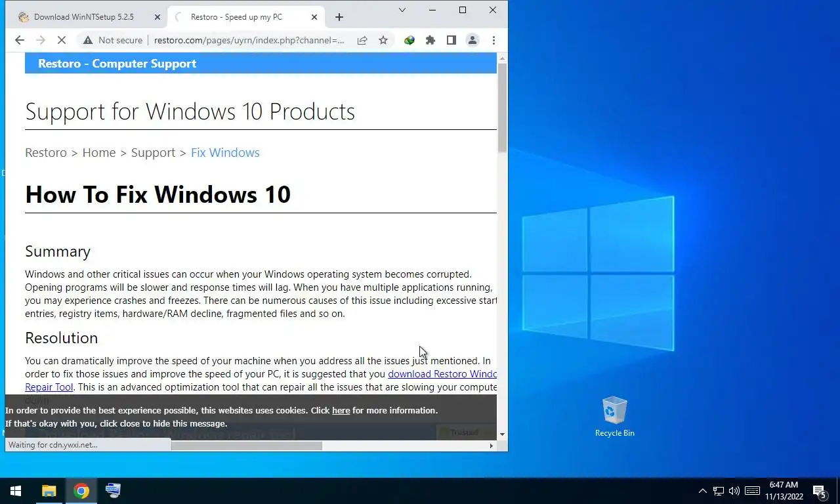Click the vertical scrollbar thumb of the page
This screenshot has height=504, width=840.
point(502,108)
